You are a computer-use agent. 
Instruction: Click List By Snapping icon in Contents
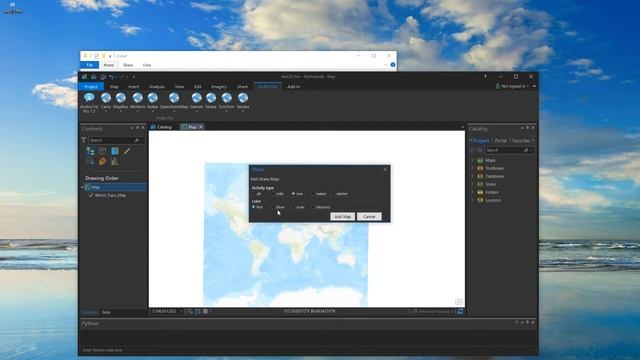coord(90,162)
